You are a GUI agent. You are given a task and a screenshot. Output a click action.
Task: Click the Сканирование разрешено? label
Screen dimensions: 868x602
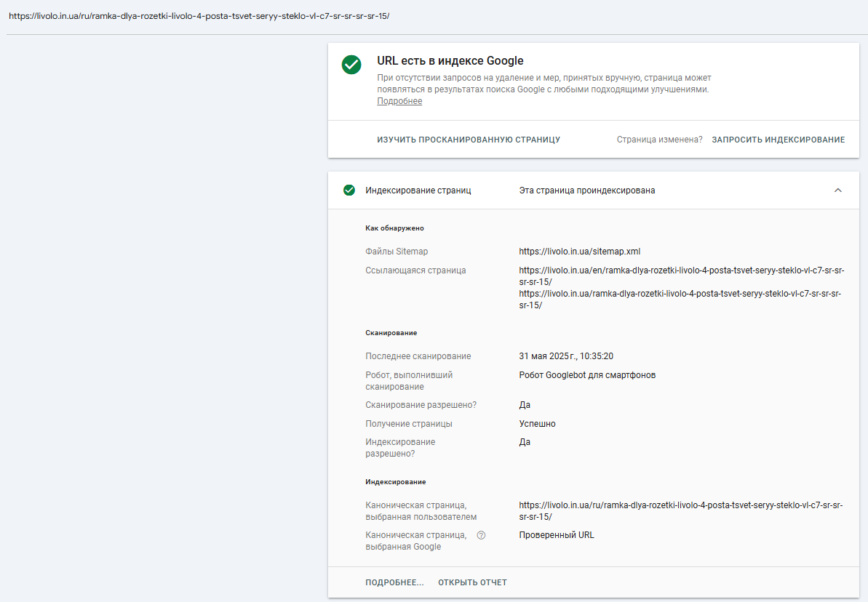tap(421, 405)
